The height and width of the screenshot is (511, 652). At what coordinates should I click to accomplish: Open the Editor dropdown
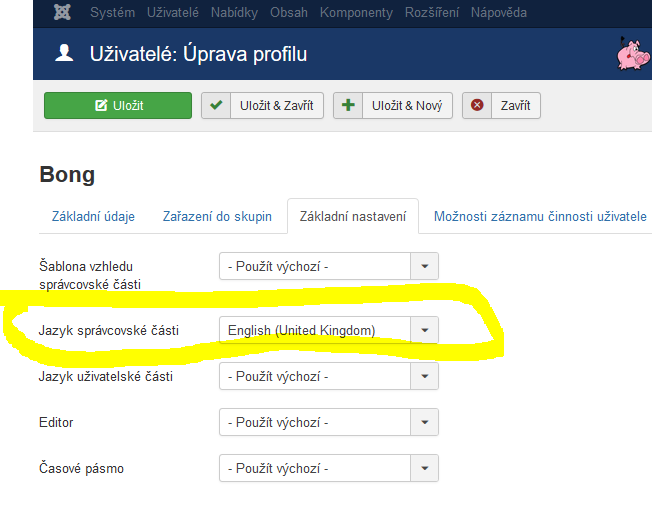click(x=329, y=422)
